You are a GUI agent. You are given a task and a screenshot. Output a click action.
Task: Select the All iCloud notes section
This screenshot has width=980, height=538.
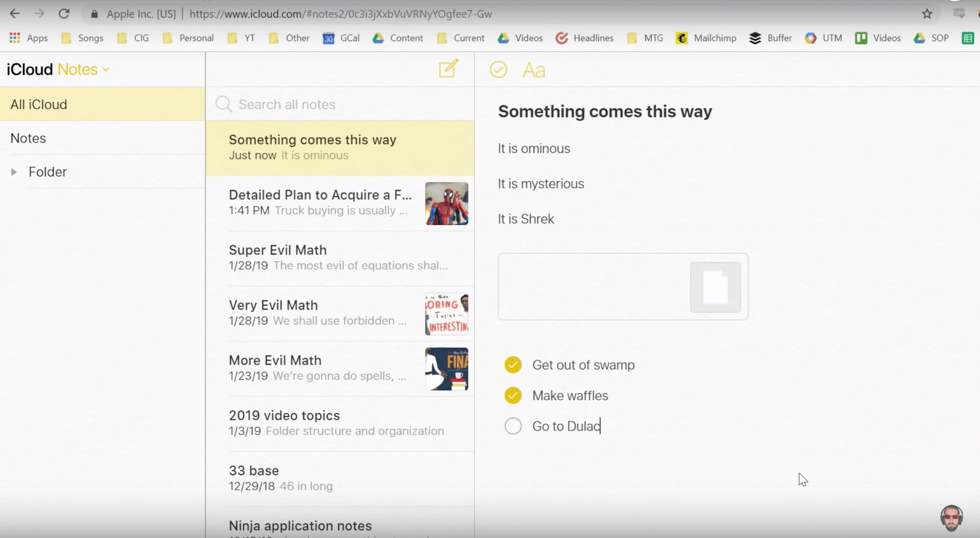38,105
